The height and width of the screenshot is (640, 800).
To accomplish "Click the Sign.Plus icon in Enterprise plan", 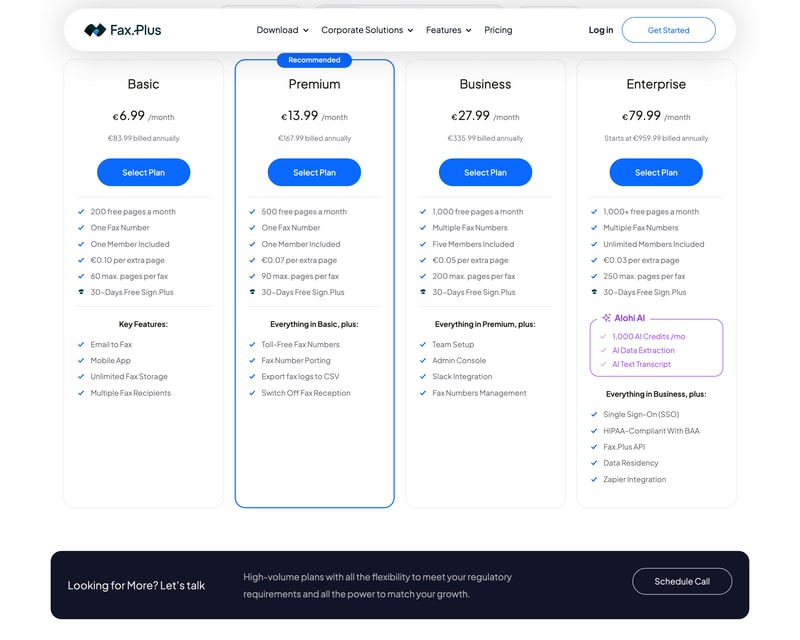I will (593, 292).
